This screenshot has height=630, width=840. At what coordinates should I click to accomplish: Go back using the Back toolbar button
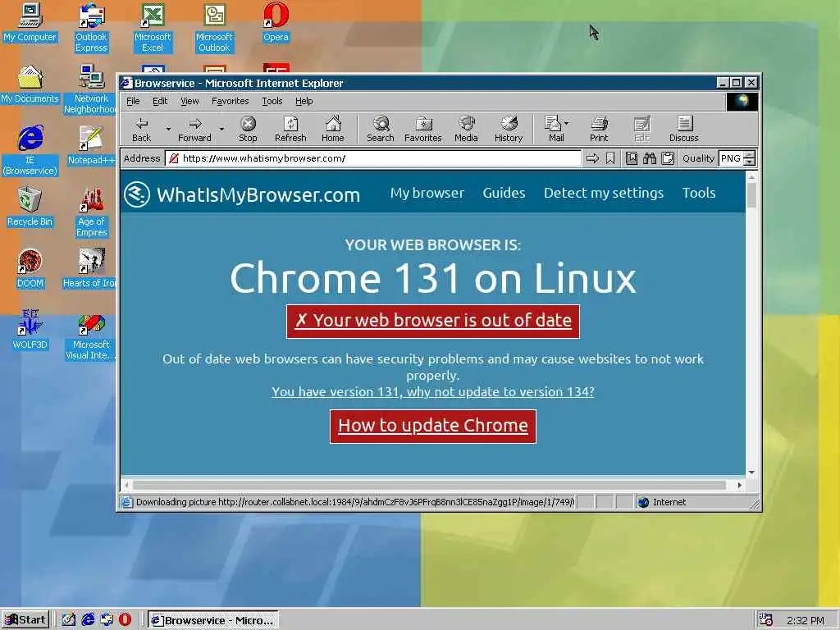pos(141,129)
